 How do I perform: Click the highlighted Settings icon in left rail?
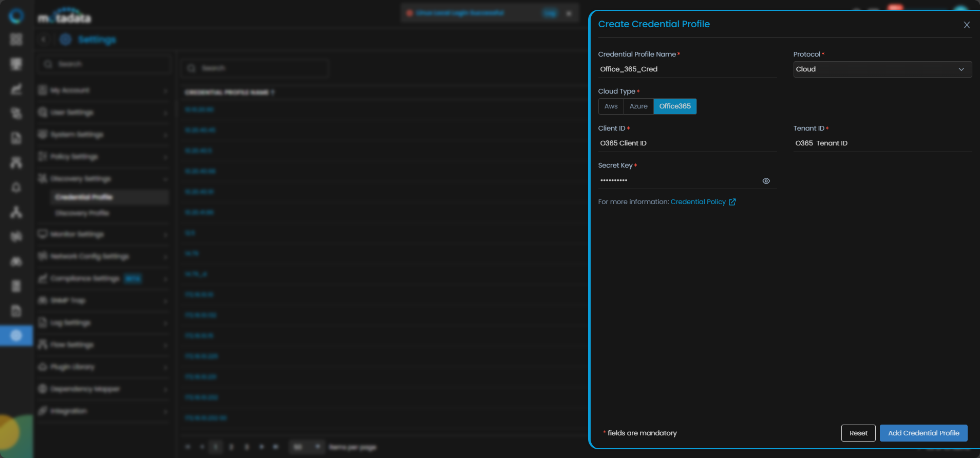(16, 336)
